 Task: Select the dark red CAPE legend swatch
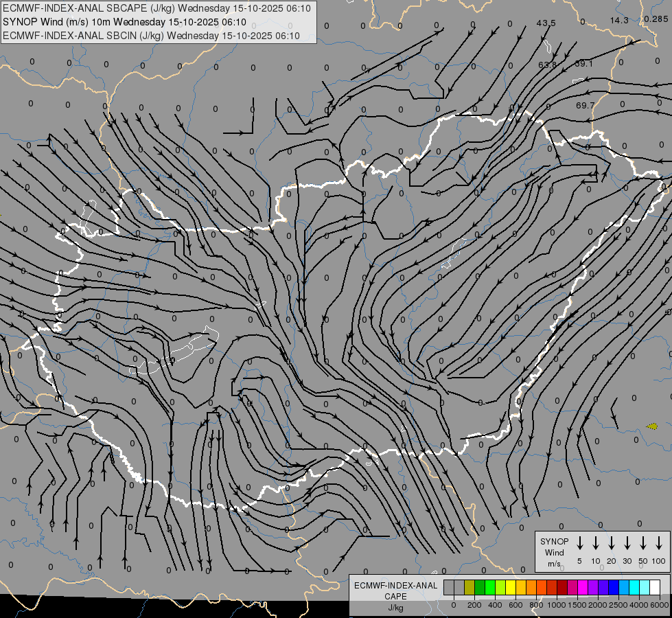[x=562, y=587]
